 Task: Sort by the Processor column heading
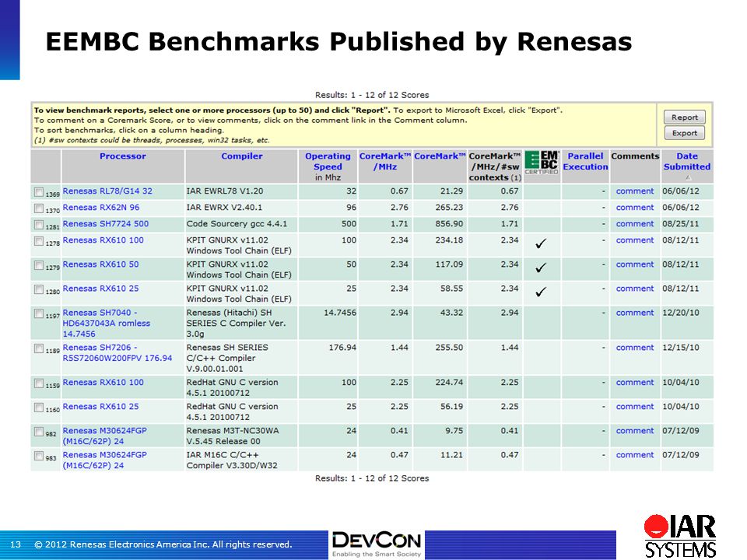click(x=122, y=156)
